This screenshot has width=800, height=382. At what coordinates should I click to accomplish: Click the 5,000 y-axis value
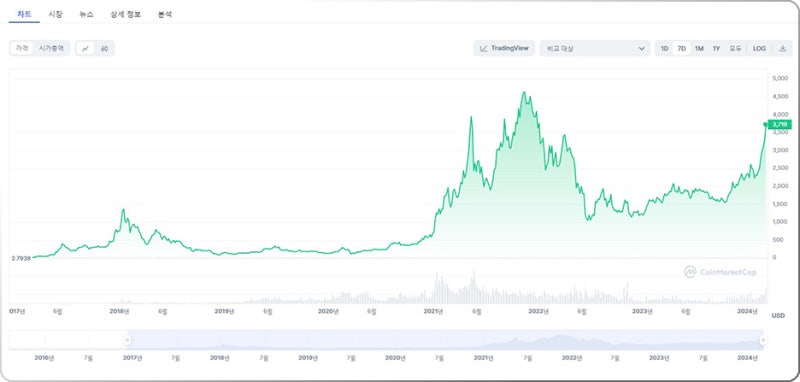[781, 78]
